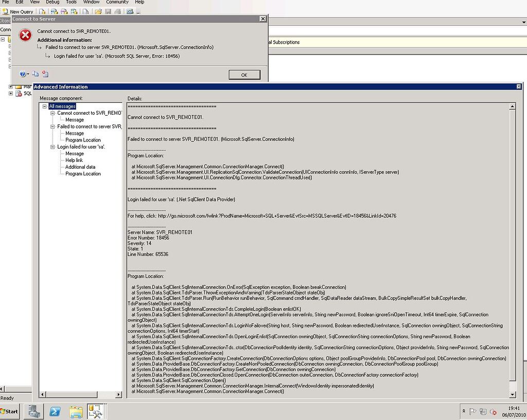Image resolution: width=527 pixels, height=420 pixels.
Task: Dismiss the error by clicking OK
Action: tap(244, 75)
